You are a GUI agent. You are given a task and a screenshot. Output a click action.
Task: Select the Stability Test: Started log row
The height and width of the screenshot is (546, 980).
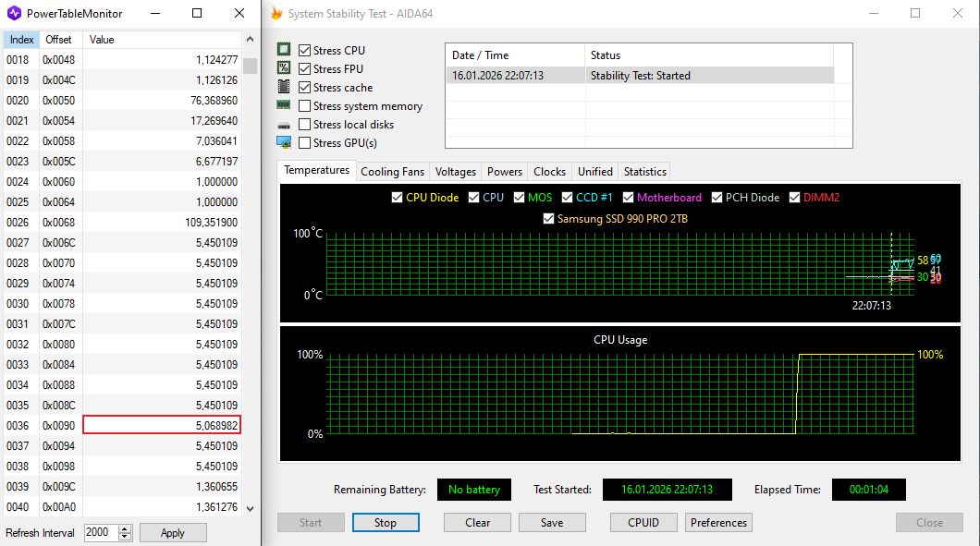pyautogui.click(x=640, y=76)
